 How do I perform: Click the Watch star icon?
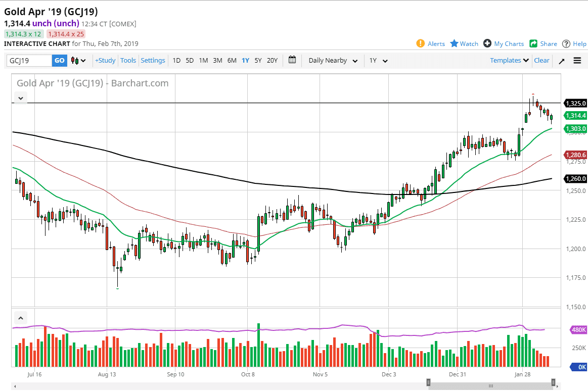(x=454, y=43)
